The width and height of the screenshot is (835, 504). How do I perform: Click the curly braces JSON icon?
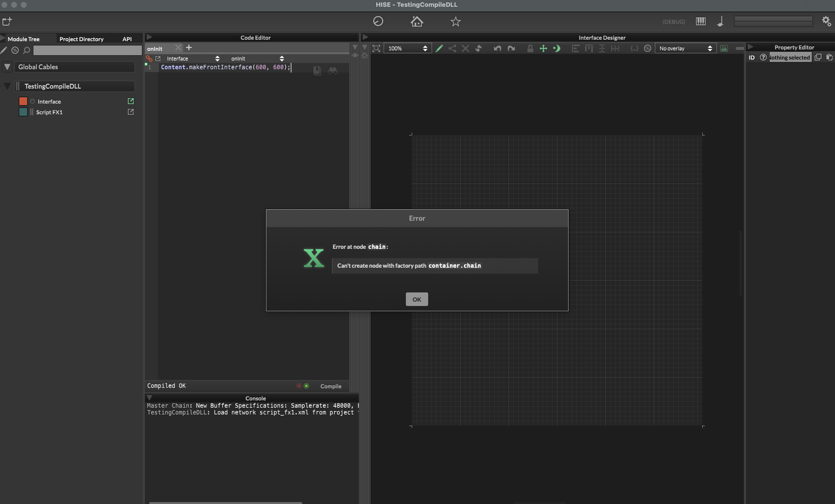click(634, 48)
